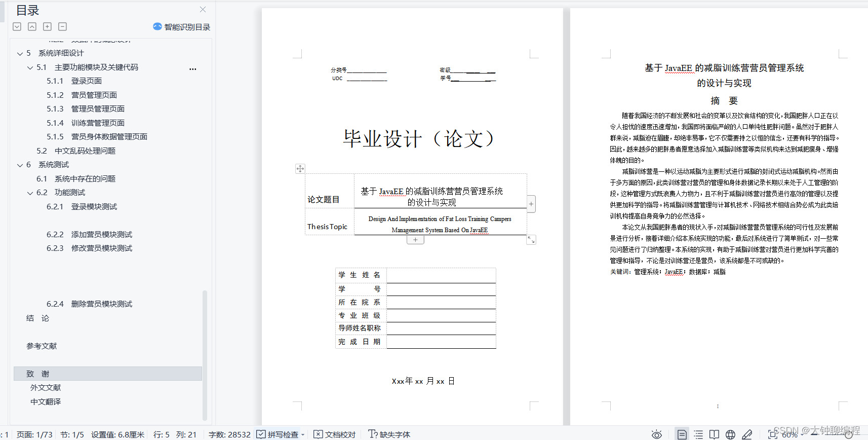Screen dimensions: 868x440
Task: Go to heading 6.2.3 修改营员模块测试
Action: click(x=90, y=248)
